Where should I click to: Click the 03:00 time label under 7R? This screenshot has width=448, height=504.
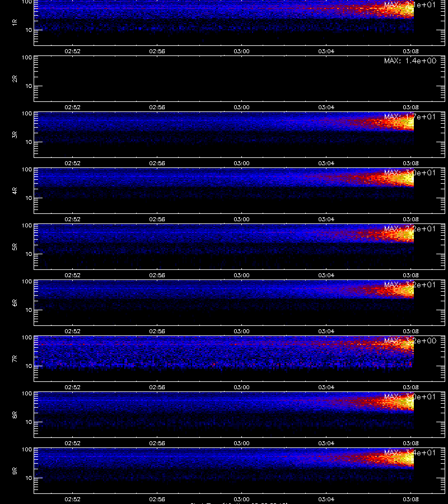tap(241, 387)
